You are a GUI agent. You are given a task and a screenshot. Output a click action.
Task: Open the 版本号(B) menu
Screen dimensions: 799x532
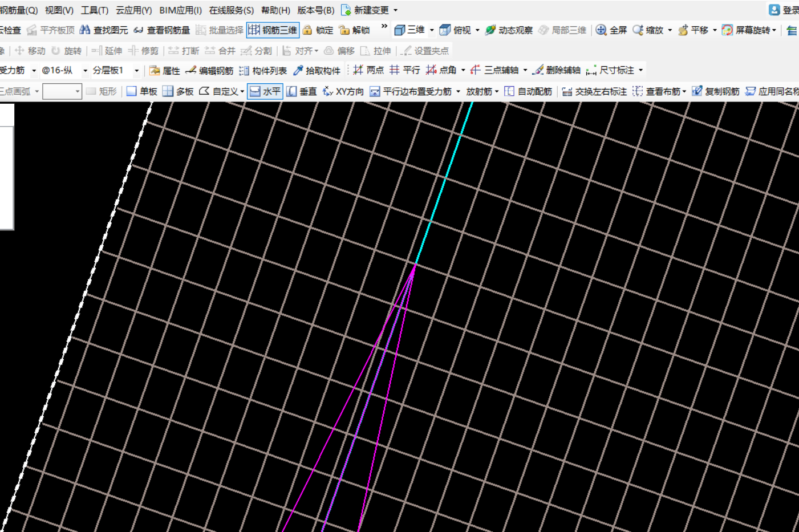315,10
